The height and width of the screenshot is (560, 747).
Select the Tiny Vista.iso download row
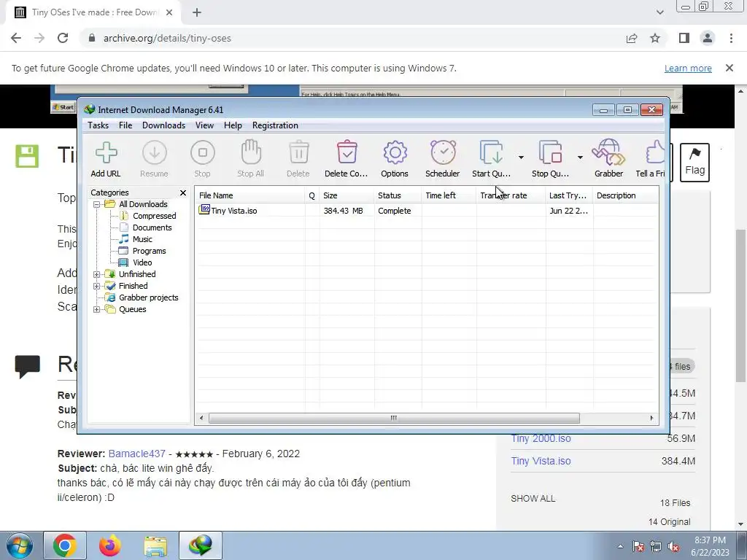(426, 211)
